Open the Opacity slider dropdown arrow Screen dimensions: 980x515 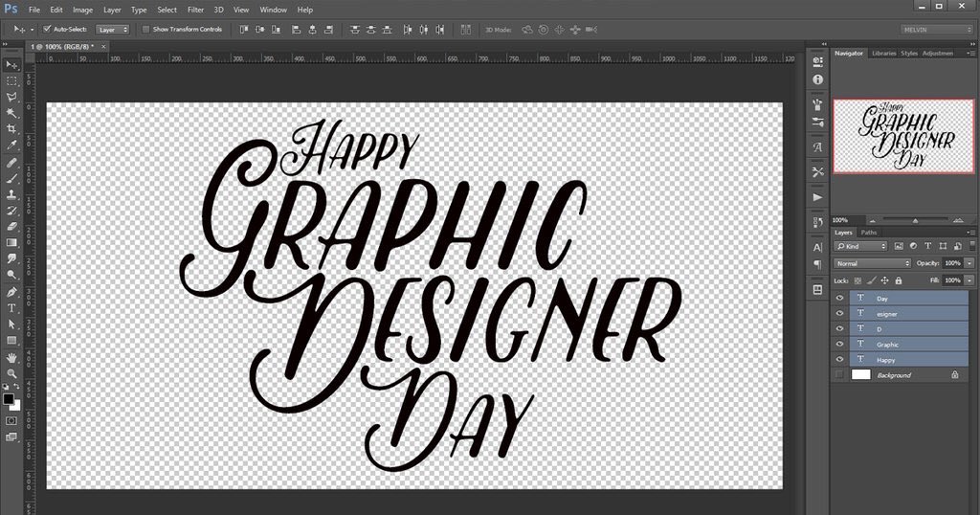point(969,264)
